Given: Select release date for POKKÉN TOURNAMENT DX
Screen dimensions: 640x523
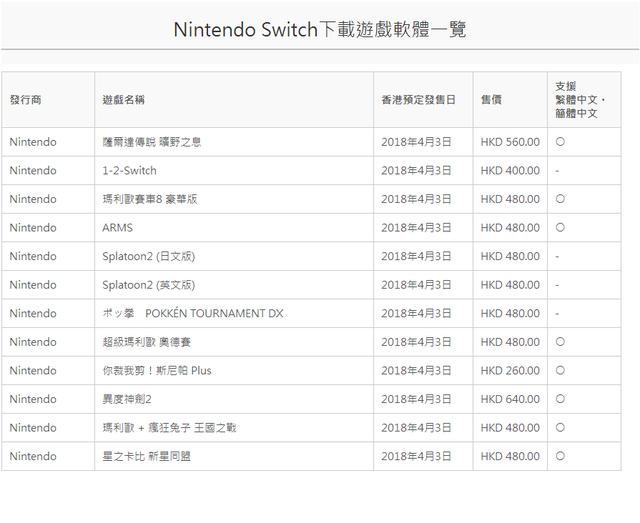Looking at the screenshot, I should (416, 313).
